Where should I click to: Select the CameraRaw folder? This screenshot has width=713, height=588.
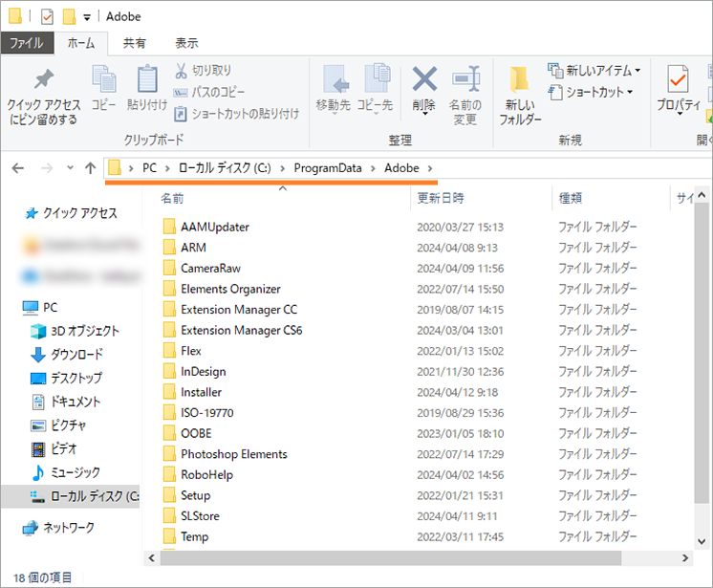(x=202, y=269)
